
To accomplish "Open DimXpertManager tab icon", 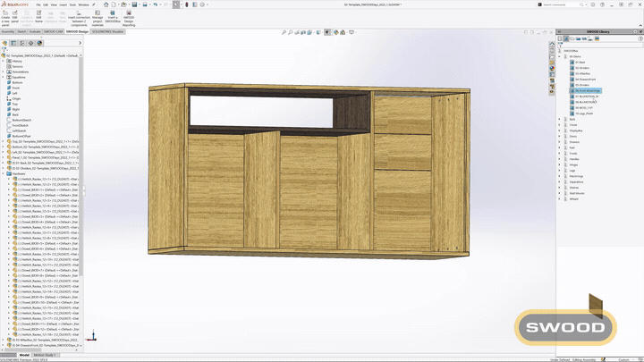I will click(x=30, y=43).
